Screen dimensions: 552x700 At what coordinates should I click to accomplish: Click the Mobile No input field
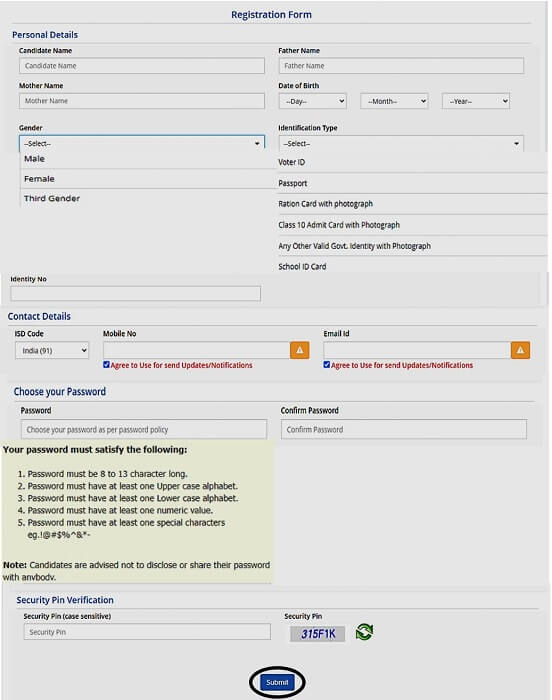pos(197,350)
